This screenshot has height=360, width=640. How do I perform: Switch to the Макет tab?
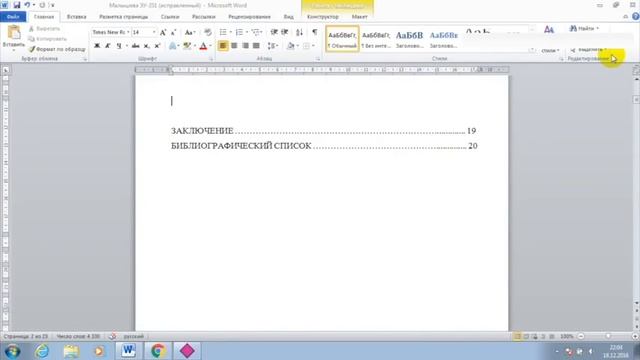point(360,17)
